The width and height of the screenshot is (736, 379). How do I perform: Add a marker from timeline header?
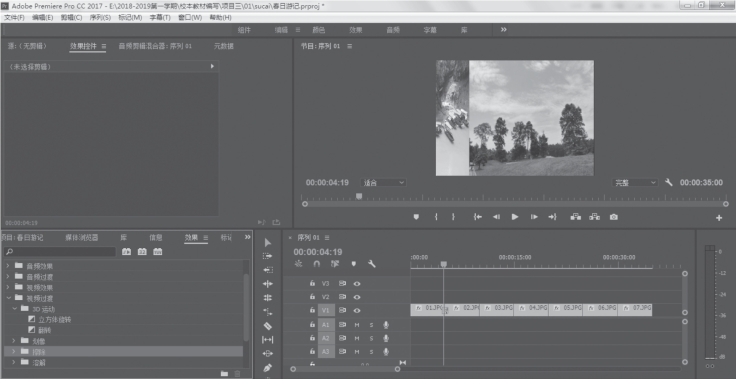click(353, 264)
